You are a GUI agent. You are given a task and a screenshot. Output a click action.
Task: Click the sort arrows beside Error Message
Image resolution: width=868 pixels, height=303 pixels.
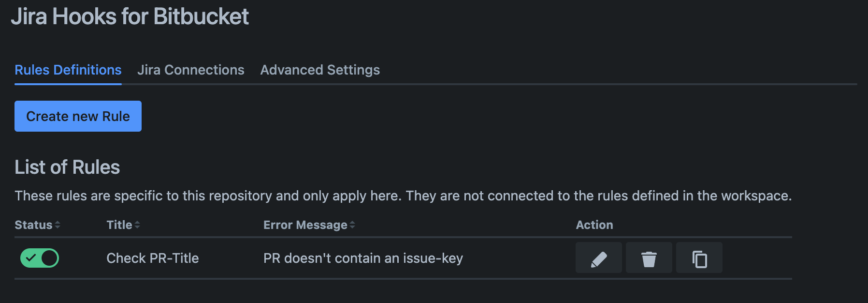[x=352, y=225]
